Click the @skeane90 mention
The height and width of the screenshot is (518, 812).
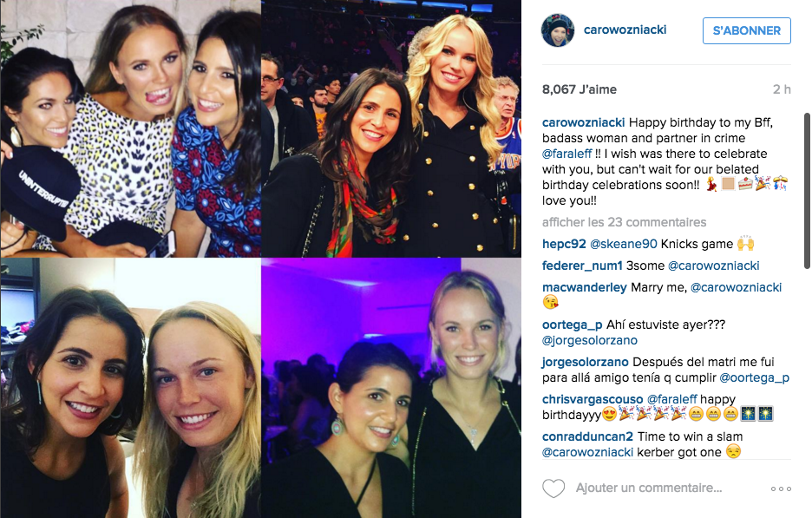(x=623, y=244)
